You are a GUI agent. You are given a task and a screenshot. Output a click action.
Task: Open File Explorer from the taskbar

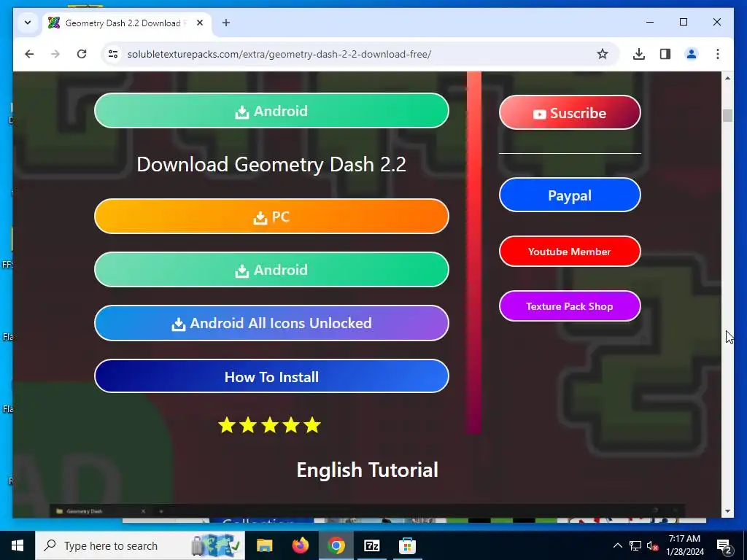264,545
